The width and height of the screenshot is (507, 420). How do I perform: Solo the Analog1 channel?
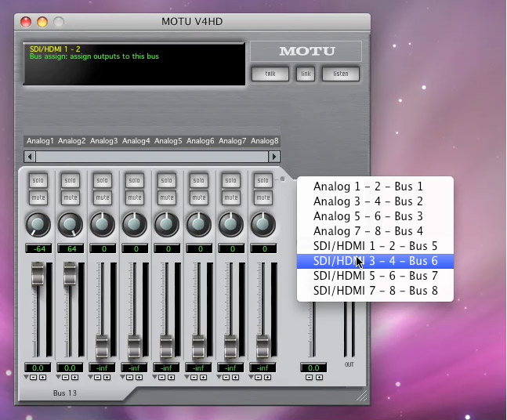(x=38, y=180)
